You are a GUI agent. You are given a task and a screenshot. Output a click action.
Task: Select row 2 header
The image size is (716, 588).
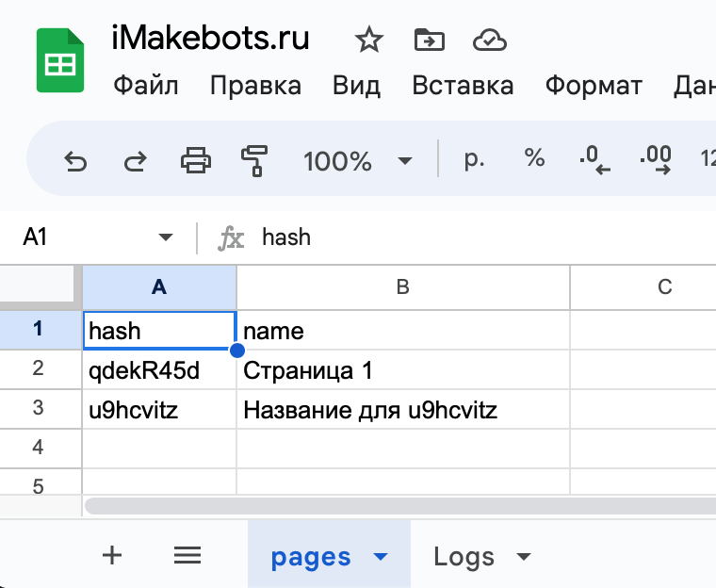[x=41, y=369]
